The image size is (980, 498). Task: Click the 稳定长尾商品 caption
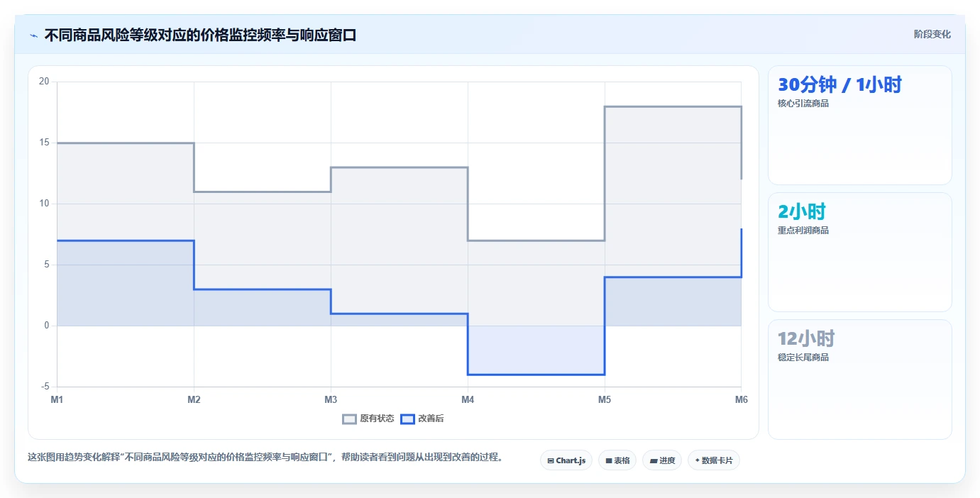click(803, 358)
